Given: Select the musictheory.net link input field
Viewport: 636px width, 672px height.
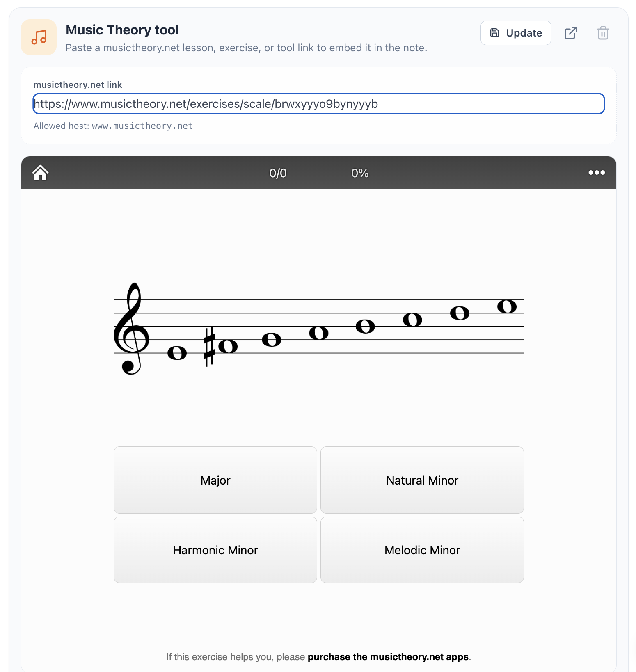Looking at the screenshot, I should click(x=318, y=104).
